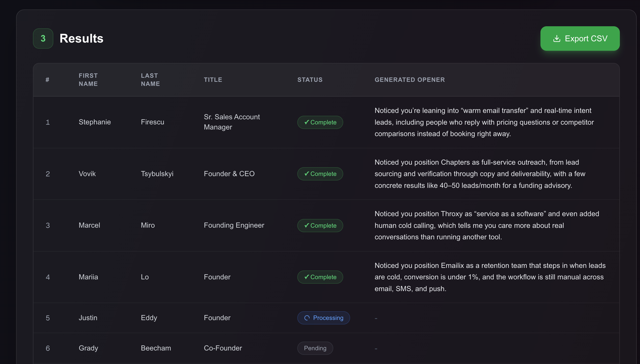Click the Sr. Sales Account Manager title cell
Viewport: 640px width, 364px height.
click(231, 122)
